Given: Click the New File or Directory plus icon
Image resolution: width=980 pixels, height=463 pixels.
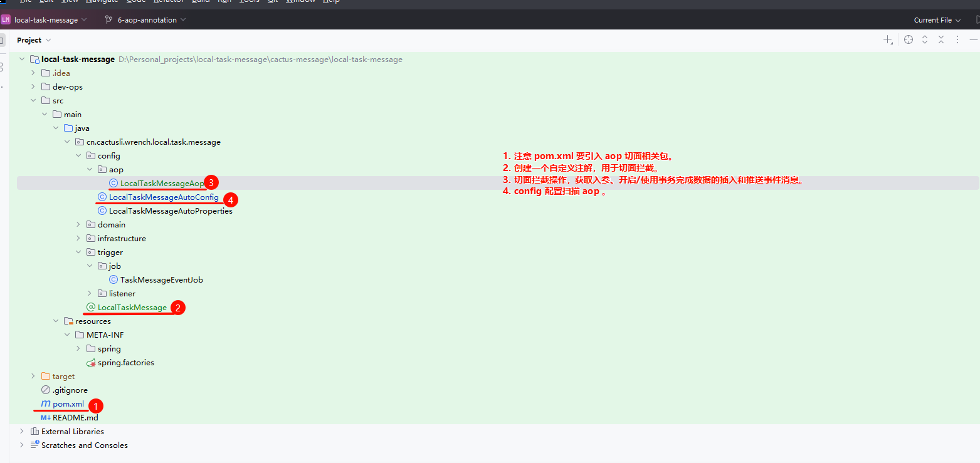Looking at the screenshot, I should [x=888, y=40].
